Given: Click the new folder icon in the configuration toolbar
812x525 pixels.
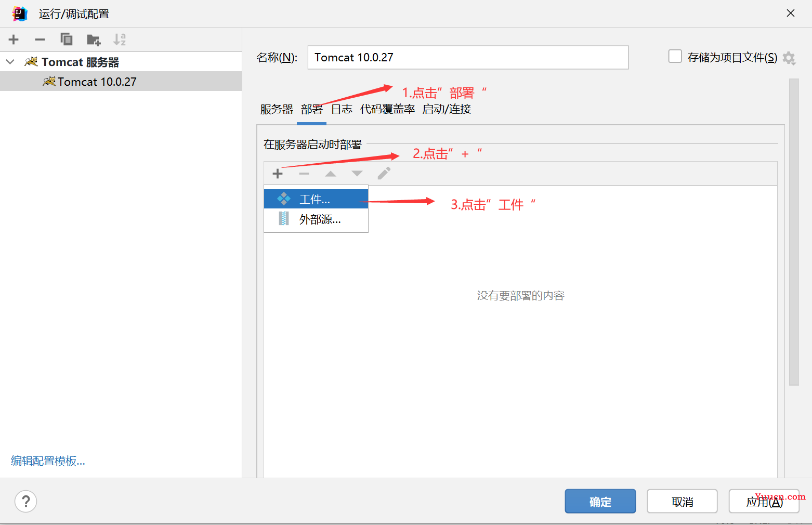Looking at the screenshot, I should tap(94, 40).
